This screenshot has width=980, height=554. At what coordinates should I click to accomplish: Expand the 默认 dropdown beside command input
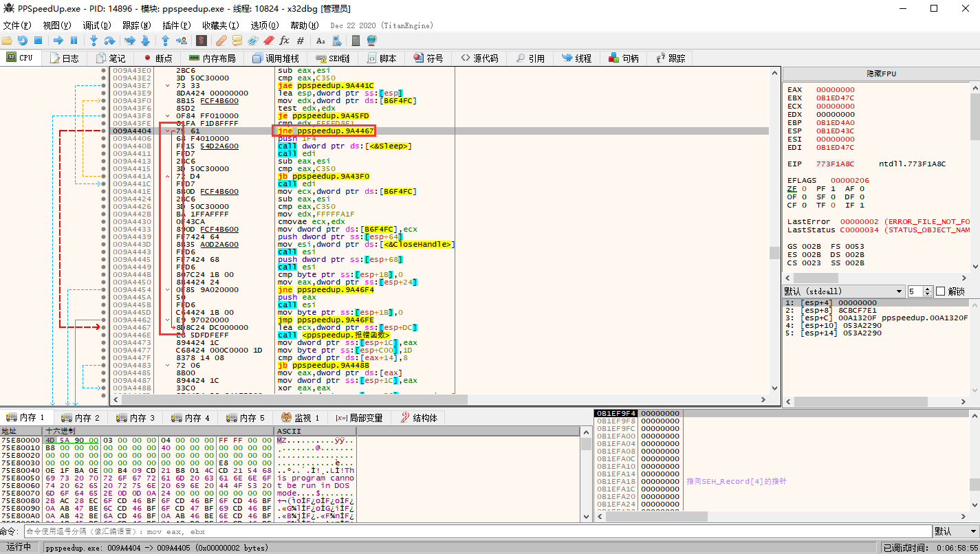tap(956, 531)
